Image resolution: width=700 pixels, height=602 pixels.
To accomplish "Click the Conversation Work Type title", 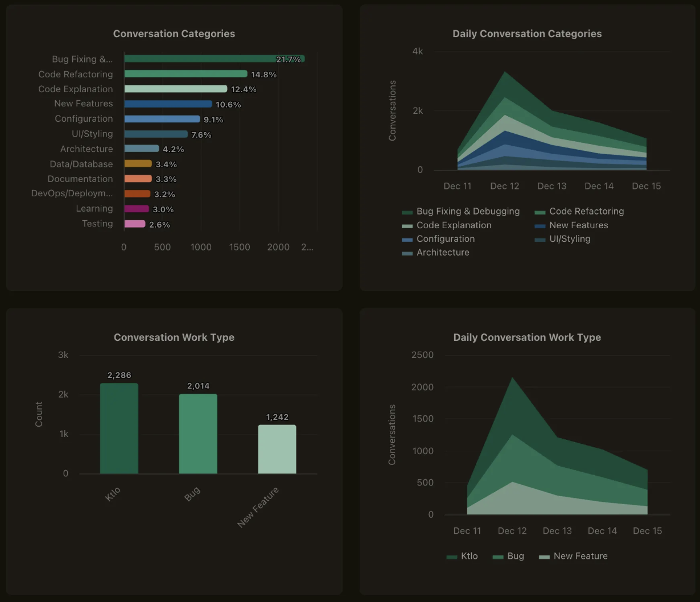I will click(x=174, y=337).
